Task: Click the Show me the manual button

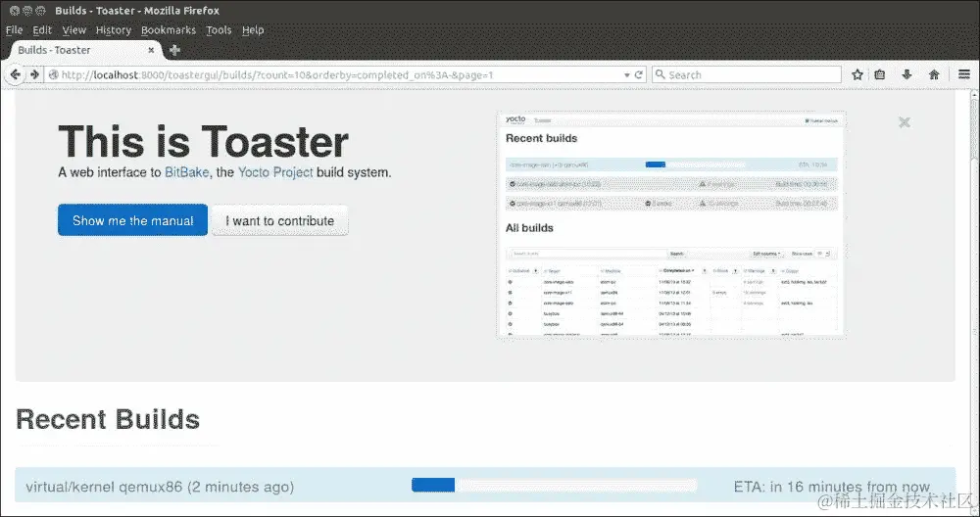Action: [x=132, y=219]
